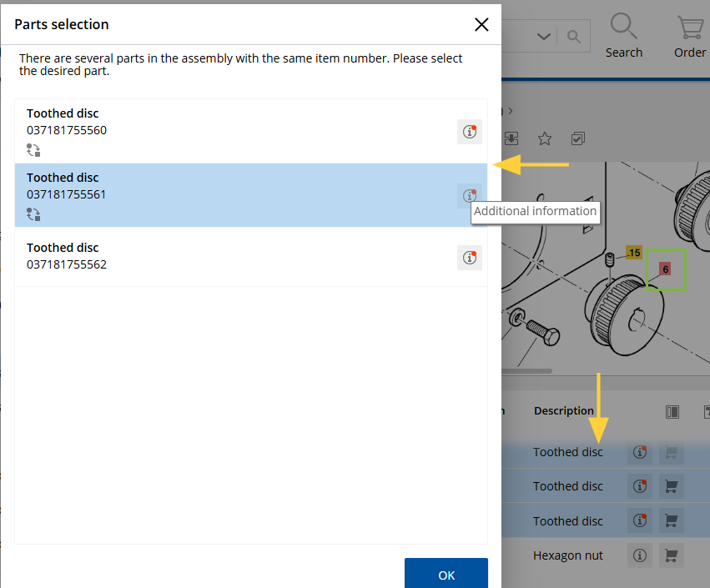Add to favorites with star icon
This screenshot has height=588, width=710.
coord(545,139)
